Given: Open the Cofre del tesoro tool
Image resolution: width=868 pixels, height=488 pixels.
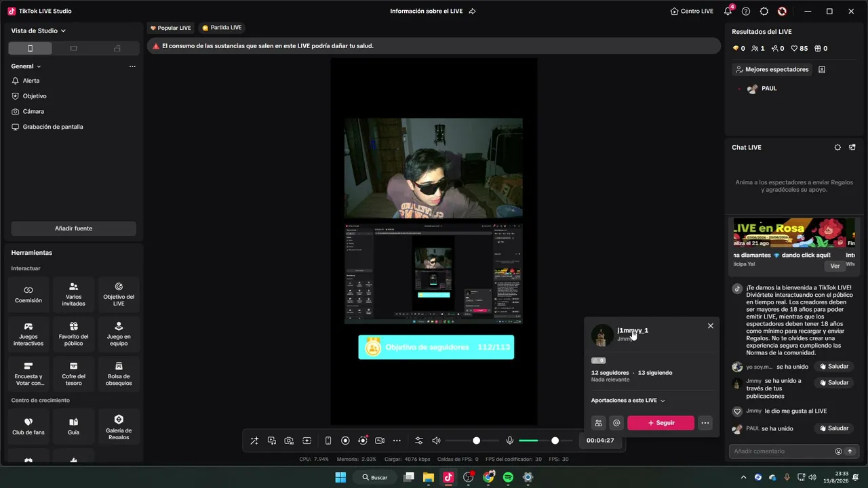Looking at the screenshot, I should pos(74,374).
